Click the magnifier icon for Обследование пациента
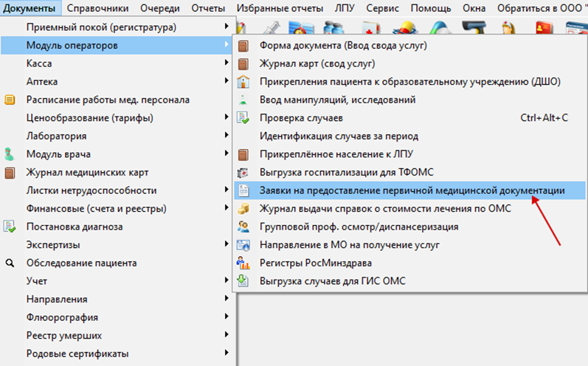 10,263
